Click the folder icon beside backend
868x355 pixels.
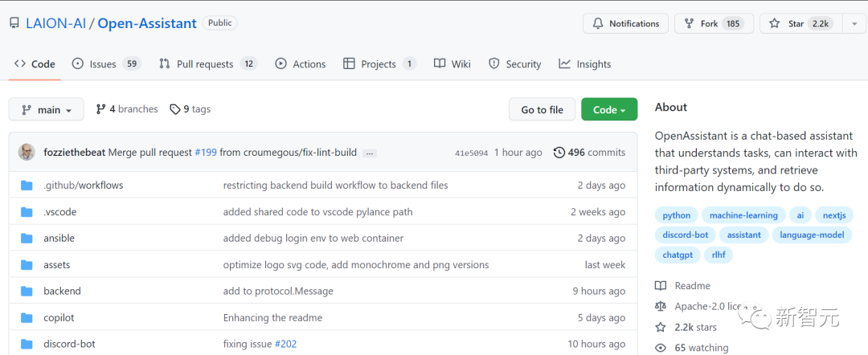(x=27, y=291)
